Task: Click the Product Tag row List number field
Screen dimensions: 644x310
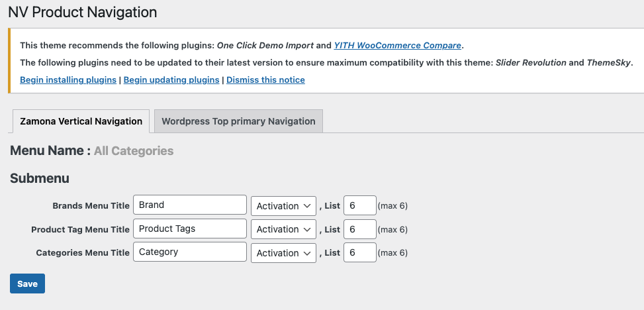Action: click(x=359, y=229)
